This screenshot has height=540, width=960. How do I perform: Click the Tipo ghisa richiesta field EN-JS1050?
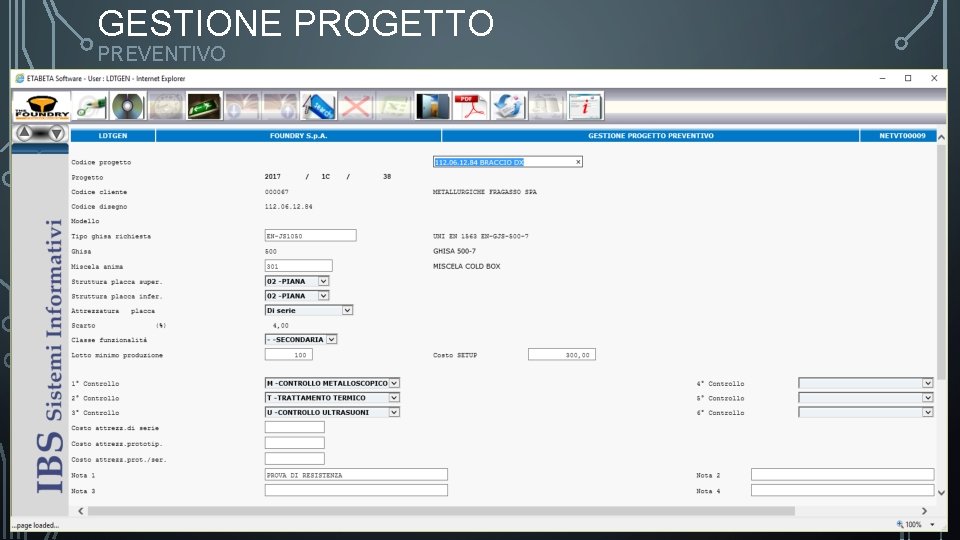click(x=310, y=236)
